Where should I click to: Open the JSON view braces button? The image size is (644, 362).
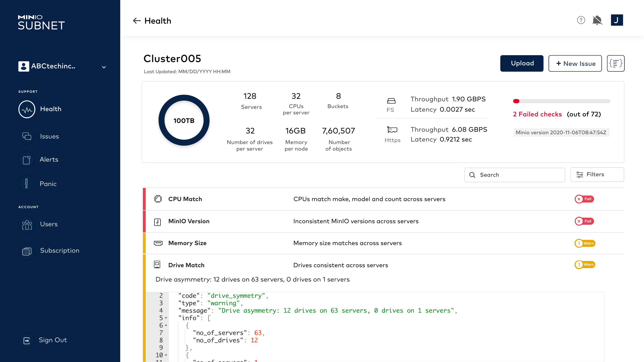click(x=616, y=63)
